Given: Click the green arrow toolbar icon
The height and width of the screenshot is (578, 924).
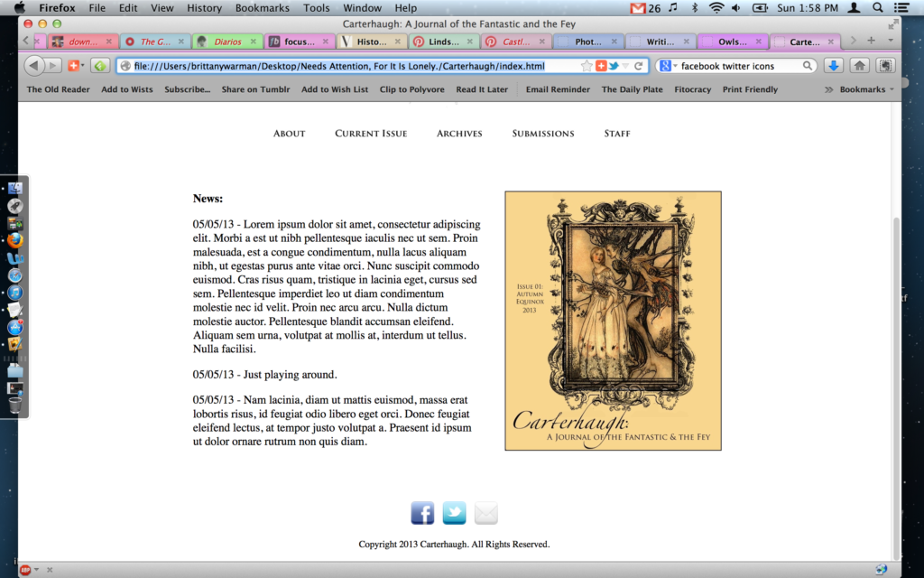Looking at the screenshot, I should click(x=100, y=65).
